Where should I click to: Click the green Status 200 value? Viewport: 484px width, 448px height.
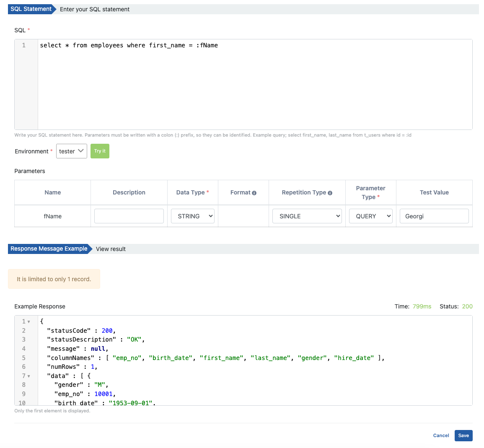click(467, 306)
